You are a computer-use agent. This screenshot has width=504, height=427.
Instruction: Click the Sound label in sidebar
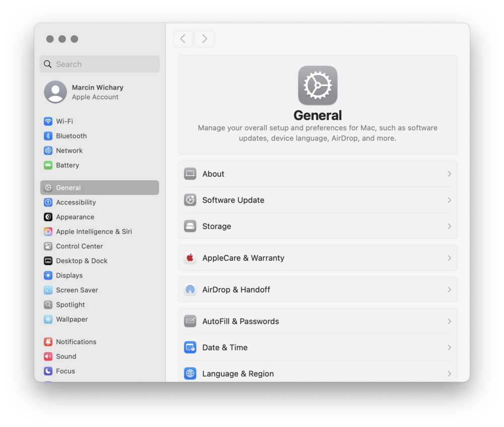point(66,357)
